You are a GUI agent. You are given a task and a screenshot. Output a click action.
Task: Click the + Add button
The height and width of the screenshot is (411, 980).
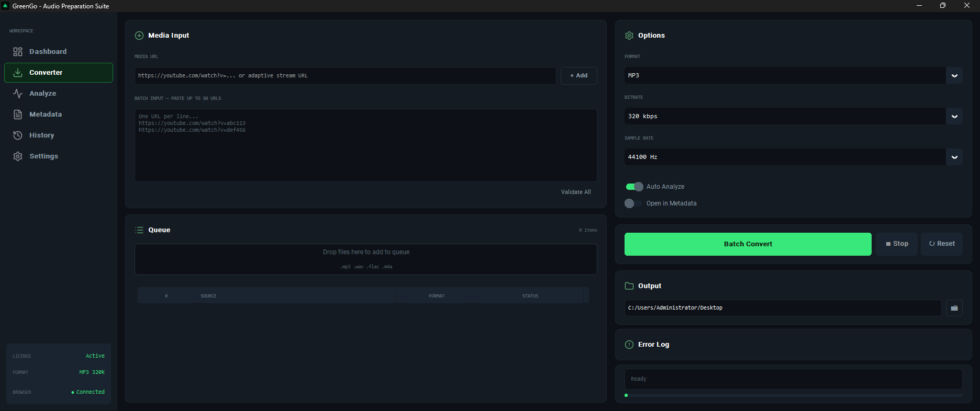click(x=578, y=76)
